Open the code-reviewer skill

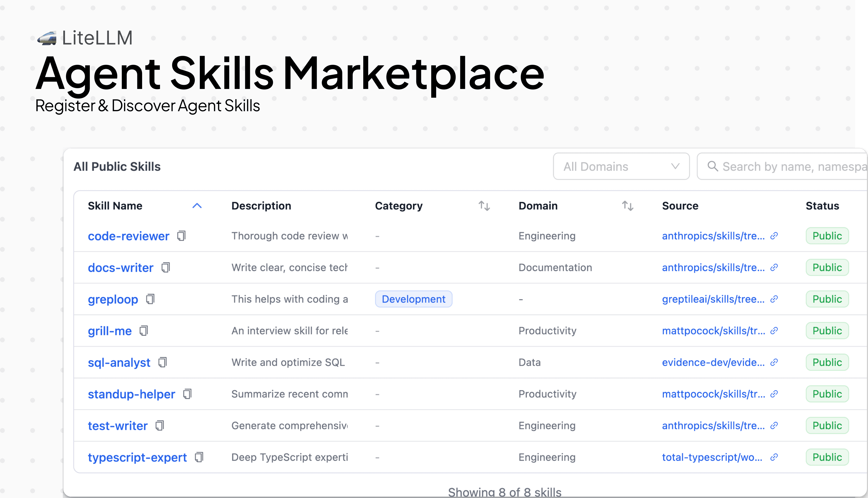[x=128, y=236]
